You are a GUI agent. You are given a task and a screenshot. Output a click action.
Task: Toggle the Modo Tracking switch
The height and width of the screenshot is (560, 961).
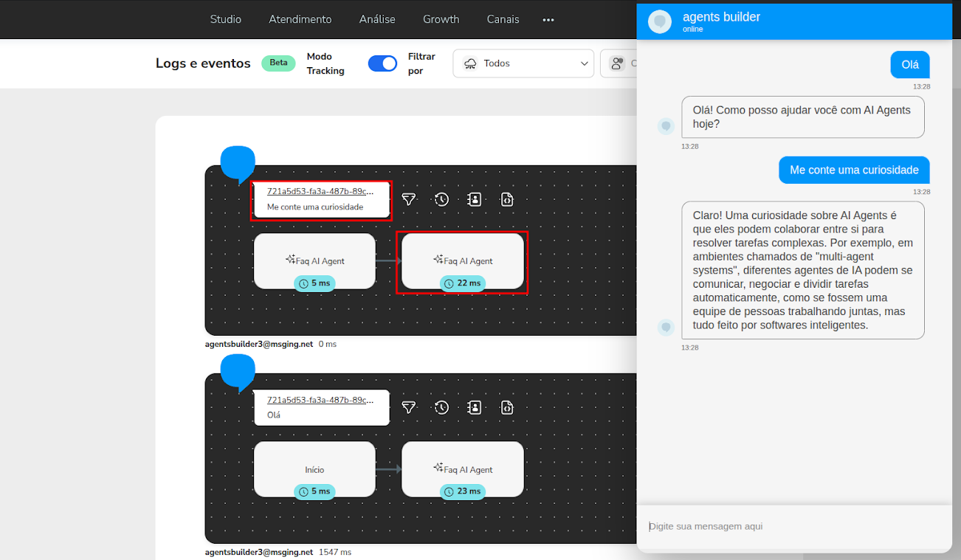coord(382,63)
